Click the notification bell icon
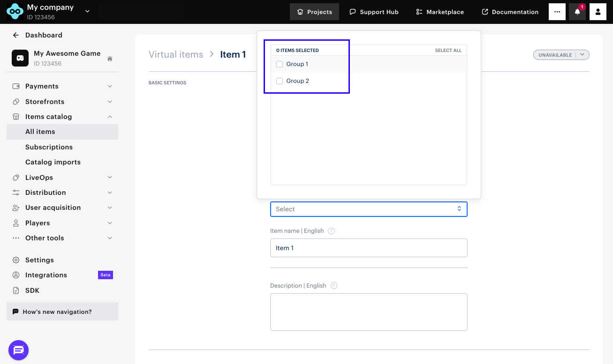613x364 pixels. (x=577, y=12)
